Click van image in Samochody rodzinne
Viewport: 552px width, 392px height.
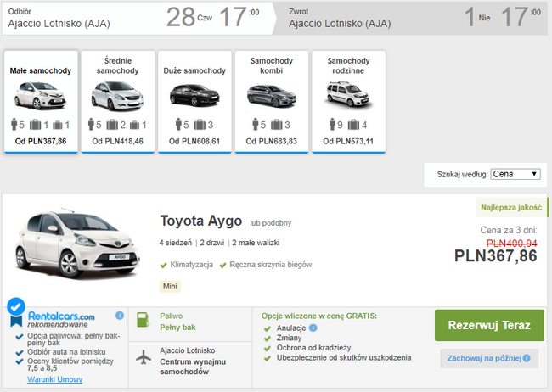(348, 94)
